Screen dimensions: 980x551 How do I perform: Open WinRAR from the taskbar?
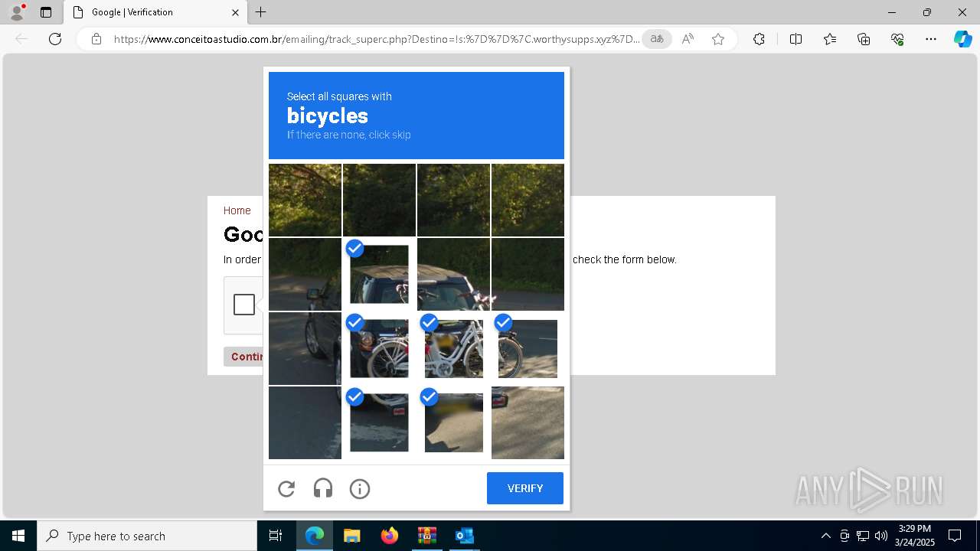[426, 536]
